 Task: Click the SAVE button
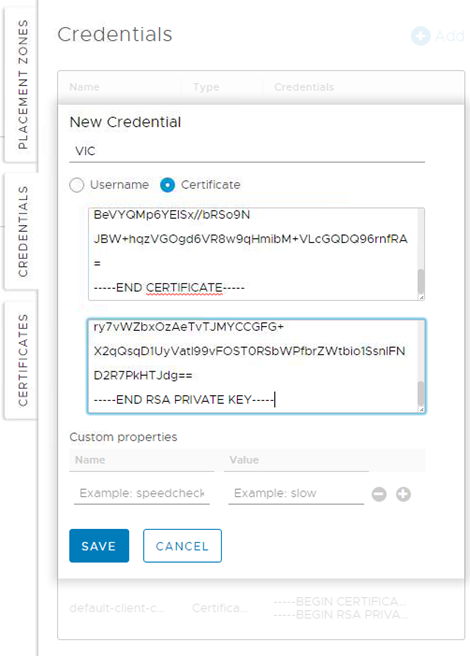coord(99,546)
